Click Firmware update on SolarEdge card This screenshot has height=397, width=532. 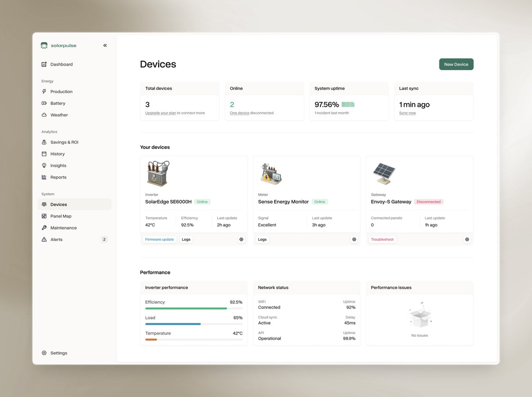pos(160,239)
